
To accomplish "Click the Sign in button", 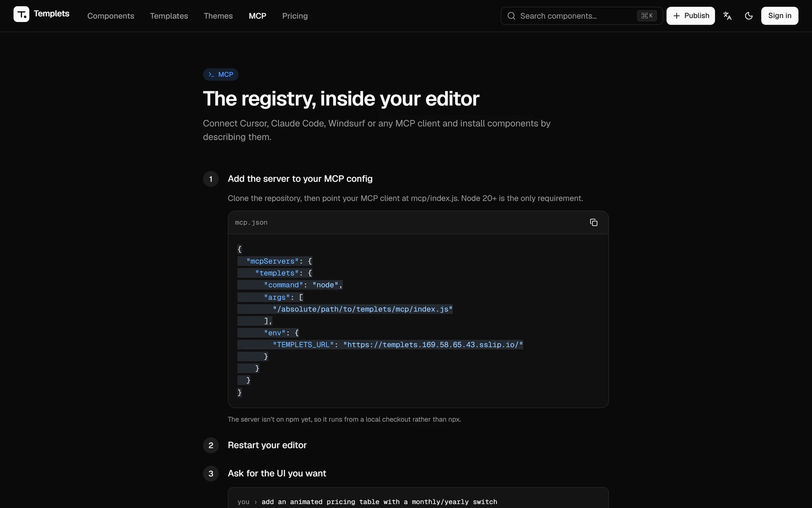I will tap(779, 16).
